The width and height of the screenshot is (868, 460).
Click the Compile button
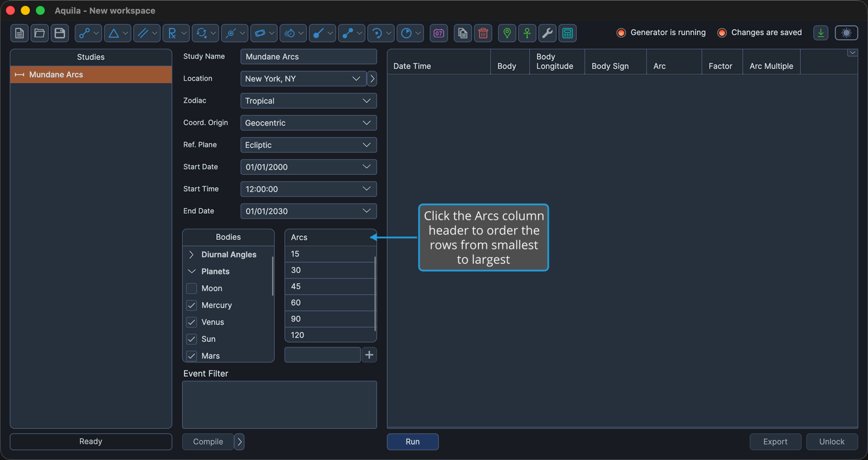[208, 442]
